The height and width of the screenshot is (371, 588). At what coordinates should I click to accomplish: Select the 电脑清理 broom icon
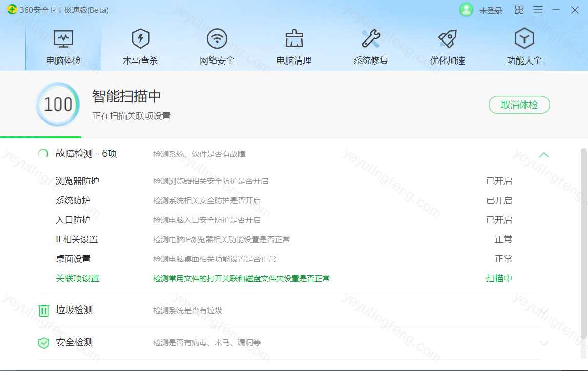294,38
